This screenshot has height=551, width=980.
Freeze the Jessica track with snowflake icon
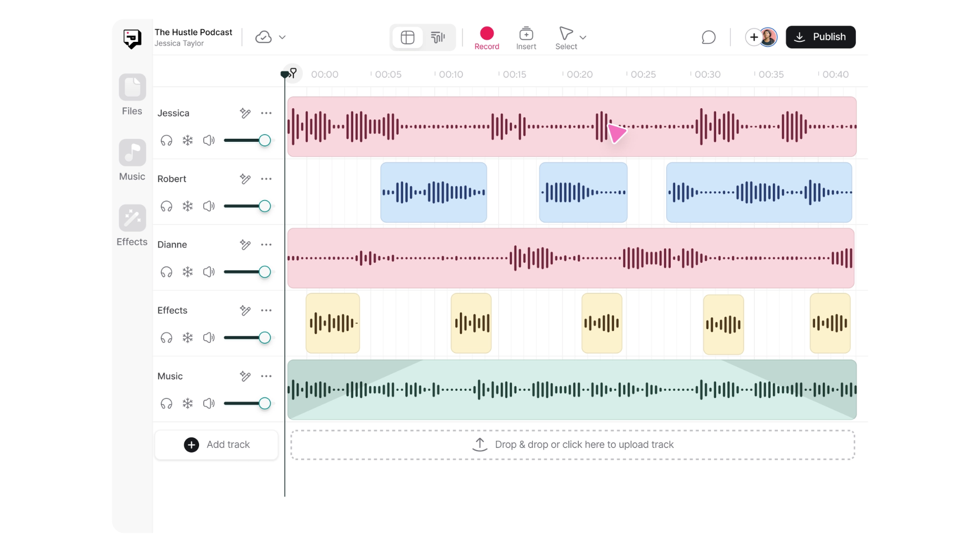tap(188, 140)
